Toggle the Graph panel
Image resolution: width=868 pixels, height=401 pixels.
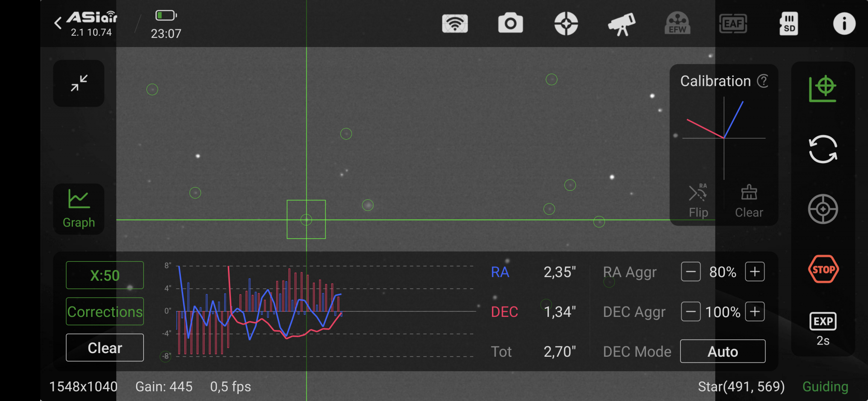79,209
